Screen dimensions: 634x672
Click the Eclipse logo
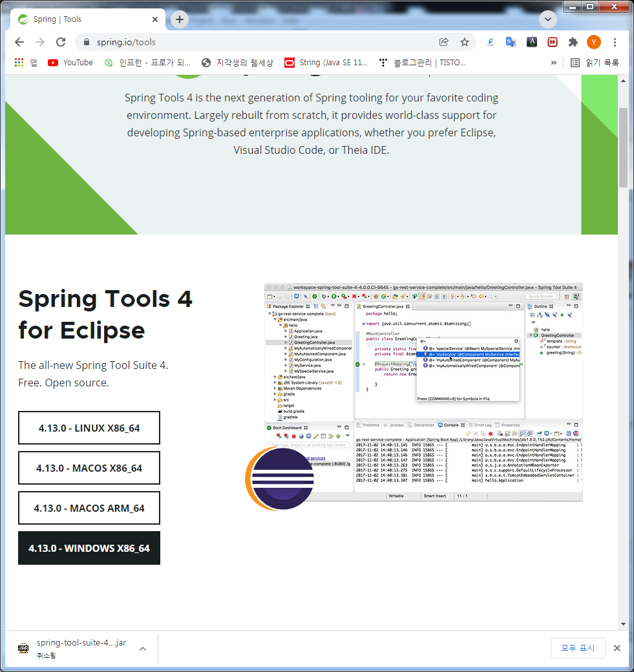(x=279, y=479)
